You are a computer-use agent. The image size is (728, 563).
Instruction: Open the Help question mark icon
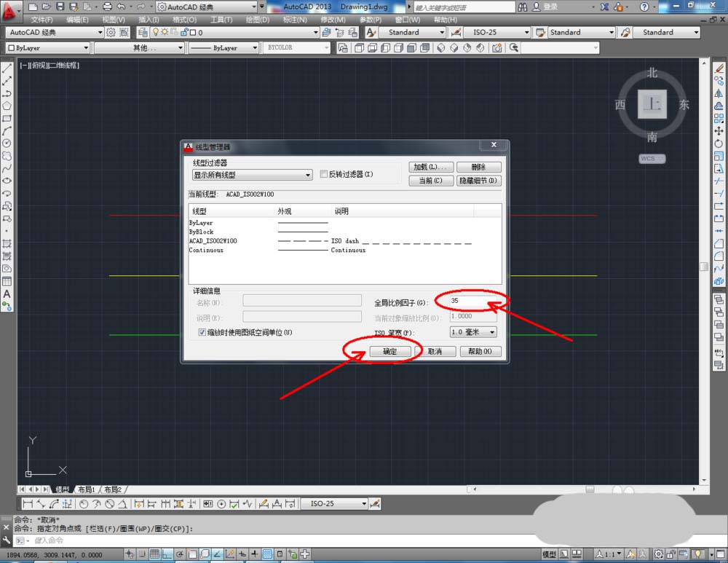[644, 7]
